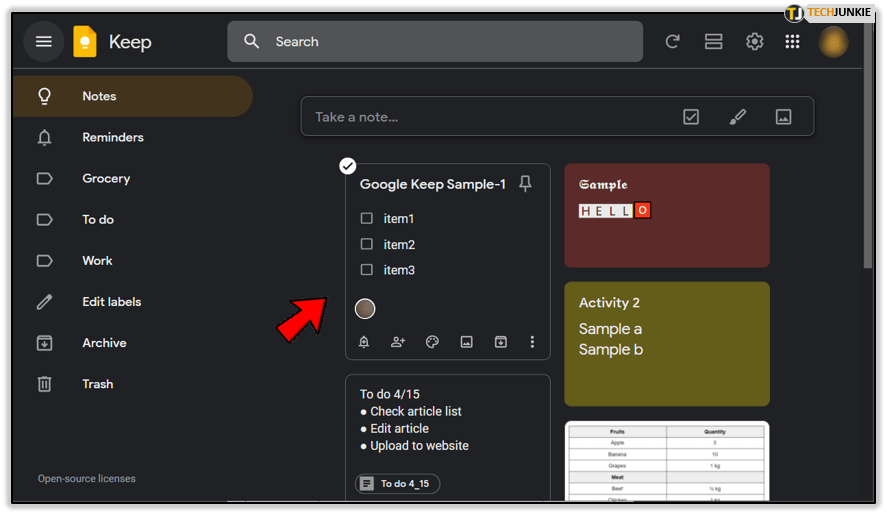Click the Search input field
887x515 pixels.
[x=450, y=42]
